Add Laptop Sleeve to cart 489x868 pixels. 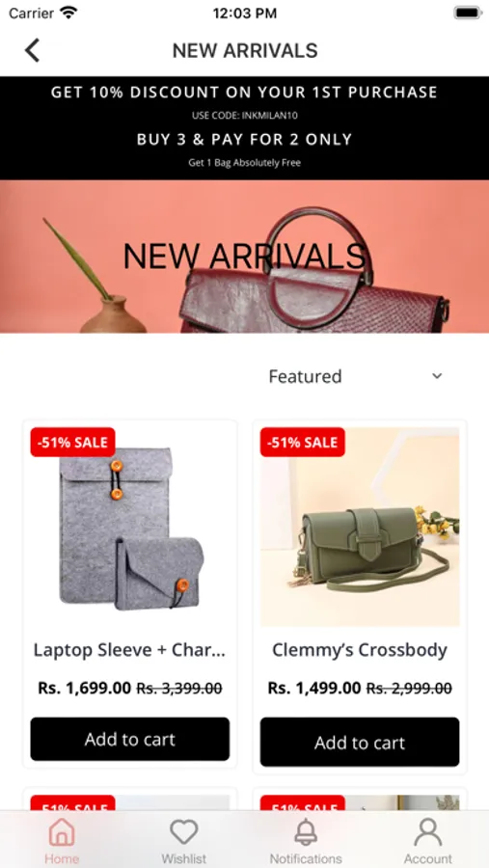(129, 739)
